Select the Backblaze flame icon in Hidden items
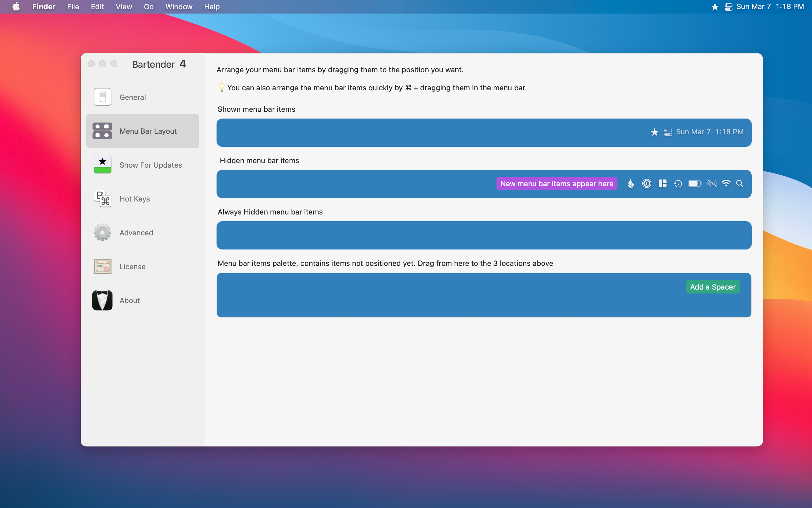The width and height of the screenshot is (812, 508). [x=631, y=183]
